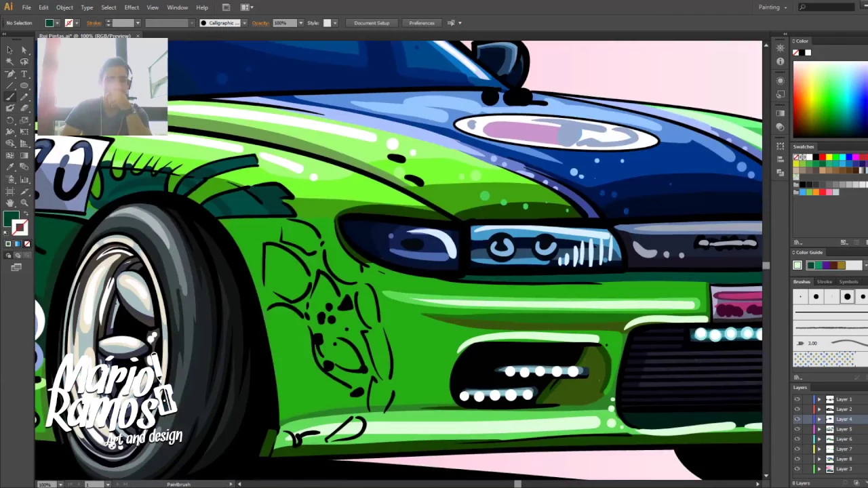Select the Blend tool
Viewport: 868px width, 488px height.
(24, 167)
